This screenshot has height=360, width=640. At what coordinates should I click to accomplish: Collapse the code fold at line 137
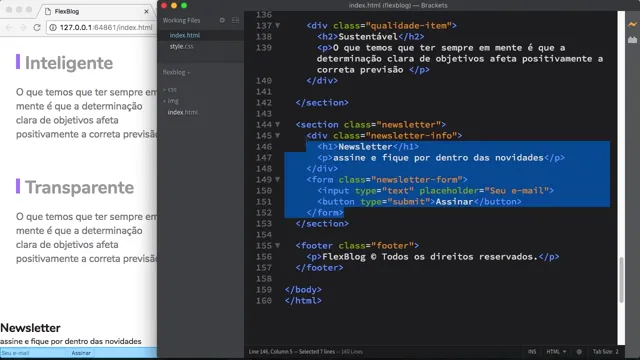[x=278, y=25]
